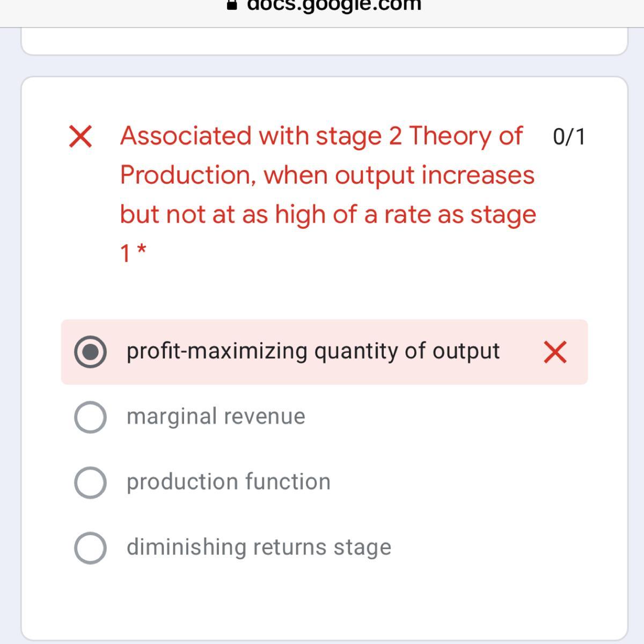Click the "diminishing returns stage" option text
This screenshot has width=644, height=644.
click(259, 547)
